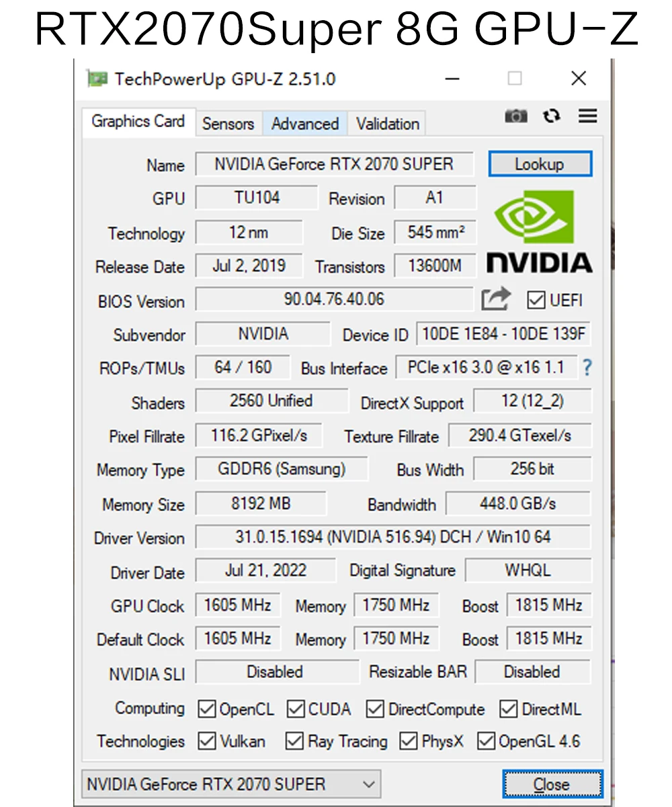Toggle the PhysX checkbox
The image size is (672, 807).
coord(408,741)
